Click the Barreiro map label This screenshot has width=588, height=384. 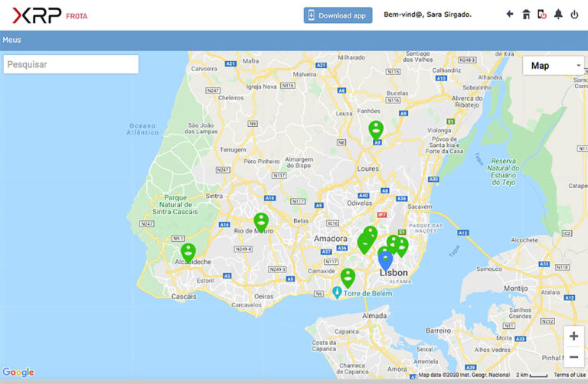439,330
